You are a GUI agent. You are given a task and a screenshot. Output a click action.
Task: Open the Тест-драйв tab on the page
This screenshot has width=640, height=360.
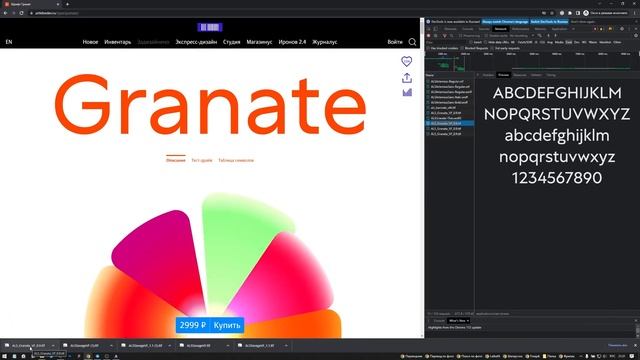202,160
